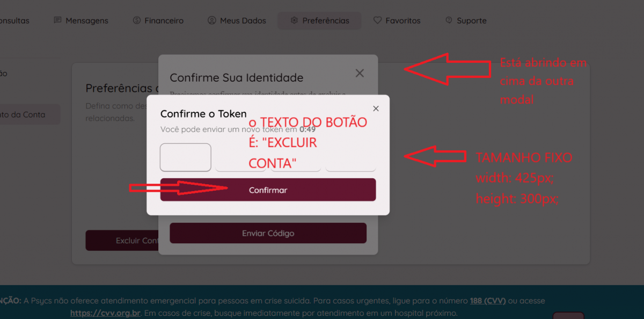Close the Confirme Sua Identidade modal

click(x=360, y=73)
